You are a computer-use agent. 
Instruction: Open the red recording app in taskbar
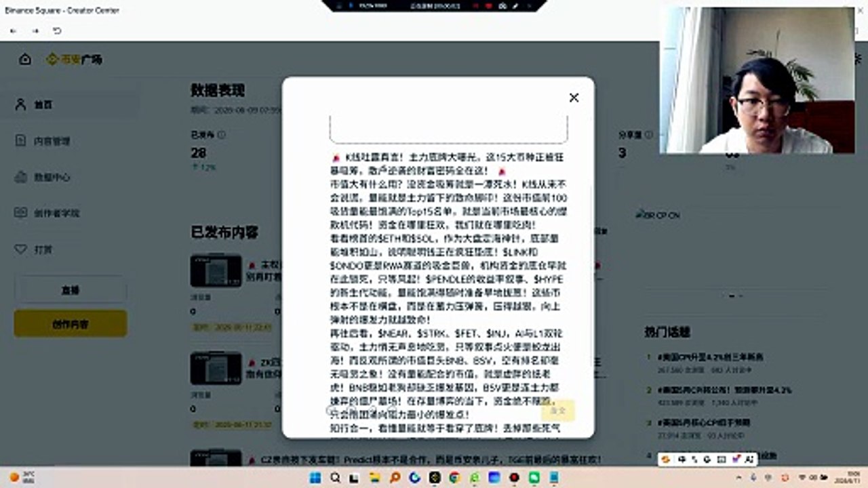[x=514, y=478]
